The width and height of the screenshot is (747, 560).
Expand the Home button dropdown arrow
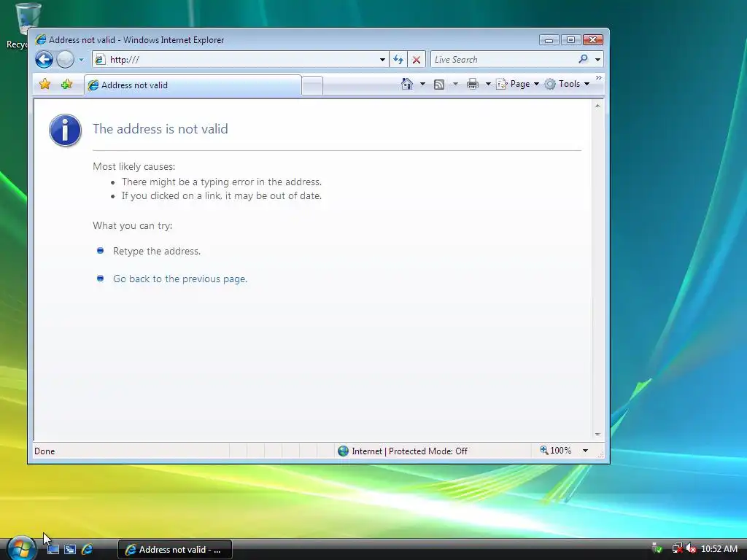point(422,84)
